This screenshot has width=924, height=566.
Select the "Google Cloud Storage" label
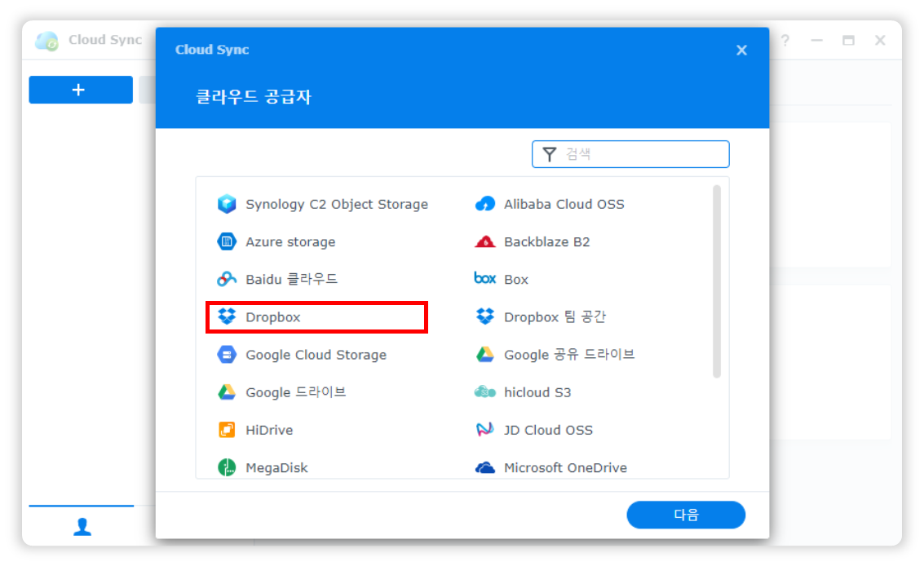tap(316, 355)
